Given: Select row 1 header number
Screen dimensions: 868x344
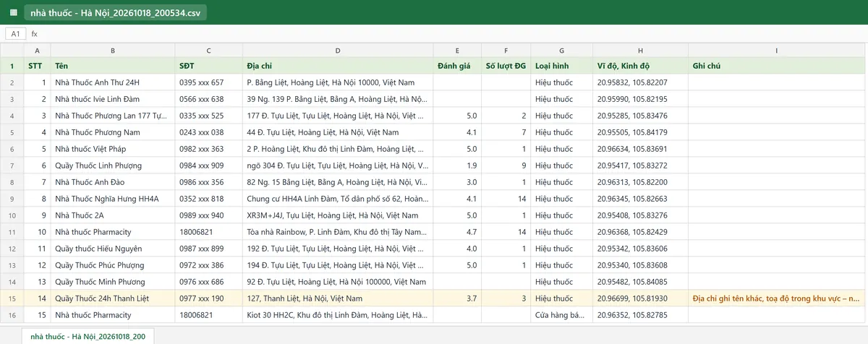Looking at the screenshot, I should coord(12,66).
